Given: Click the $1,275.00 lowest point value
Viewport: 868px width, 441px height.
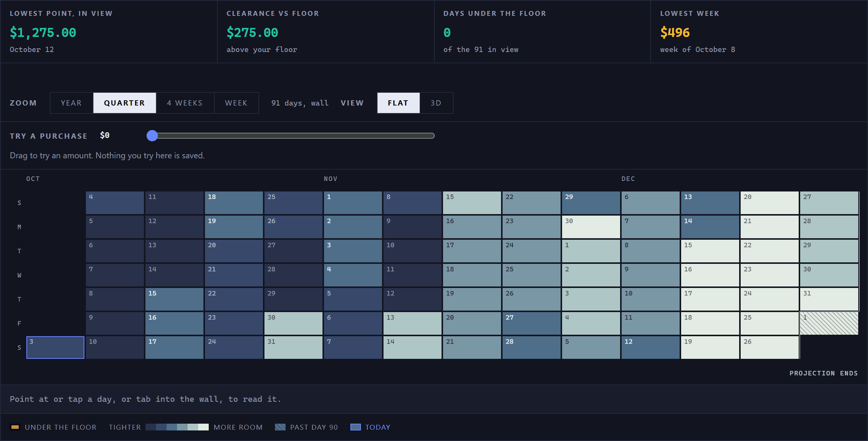Looking at the screenshot, I should [x=43, y=33].
